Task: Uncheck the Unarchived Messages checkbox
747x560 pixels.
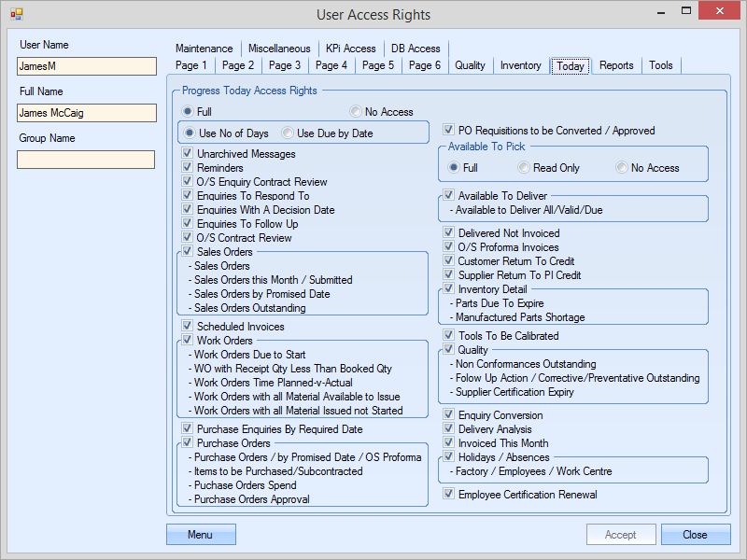Action: click(x=189, y=154)
